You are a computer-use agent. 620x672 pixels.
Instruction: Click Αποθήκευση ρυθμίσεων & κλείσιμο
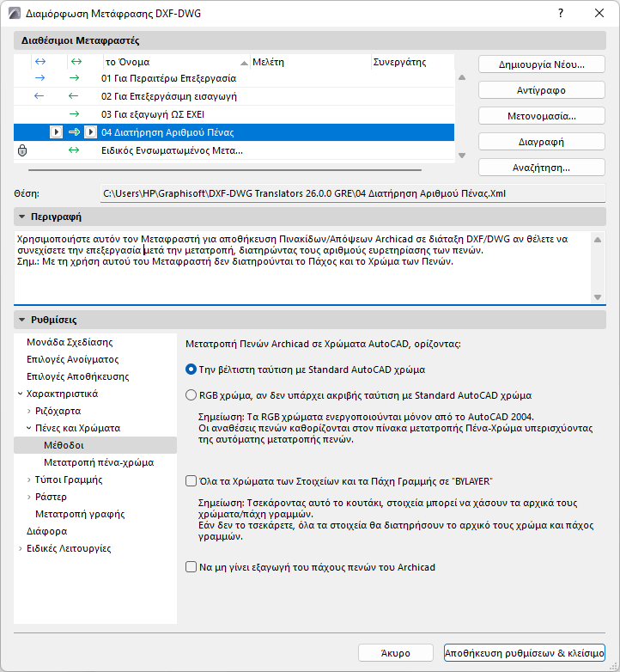525,653
